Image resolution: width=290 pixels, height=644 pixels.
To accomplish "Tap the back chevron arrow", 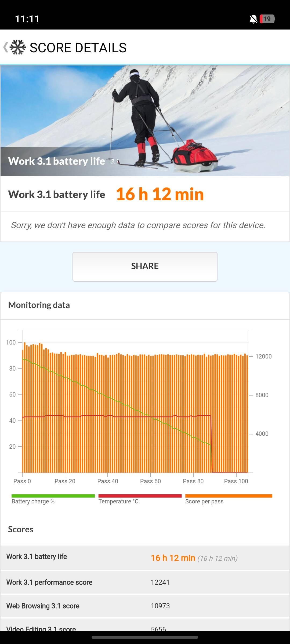I will (6, 47).
